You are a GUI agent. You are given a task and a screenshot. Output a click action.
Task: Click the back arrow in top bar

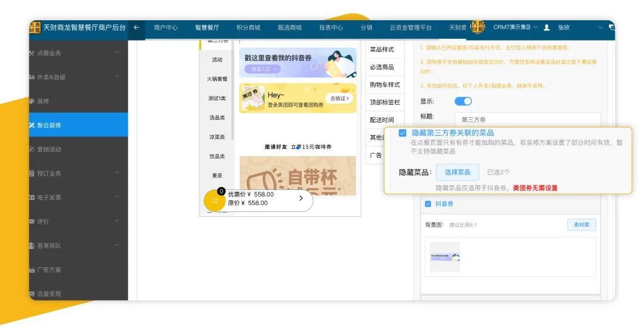click(x=137, y=27)
